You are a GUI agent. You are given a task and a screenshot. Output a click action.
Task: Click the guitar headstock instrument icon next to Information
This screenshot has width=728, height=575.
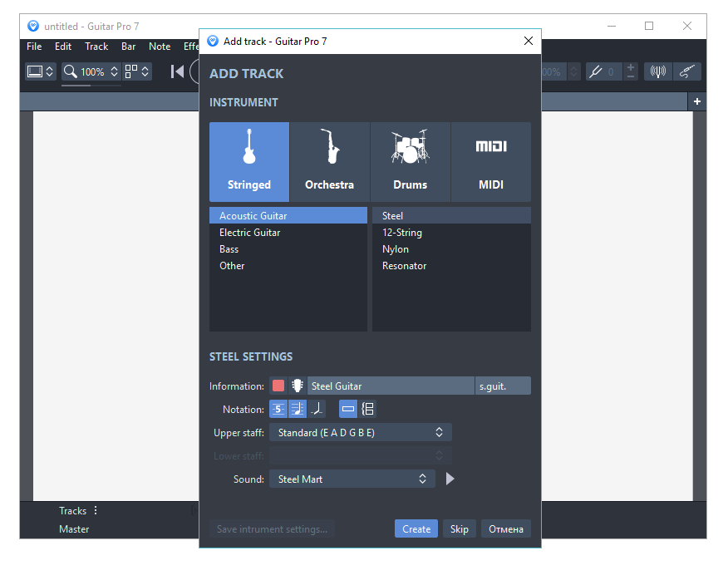coord(298,386)
